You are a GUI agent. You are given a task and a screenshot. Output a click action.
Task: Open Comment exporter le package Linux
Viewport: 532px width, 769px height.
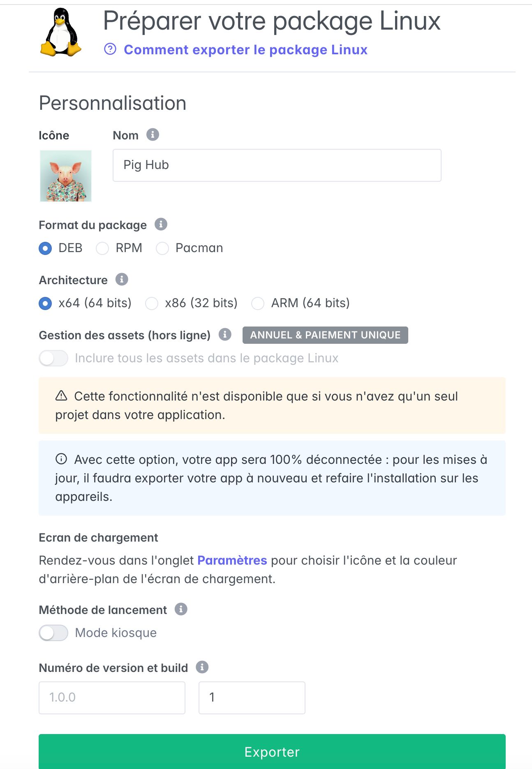click(245, 49)
